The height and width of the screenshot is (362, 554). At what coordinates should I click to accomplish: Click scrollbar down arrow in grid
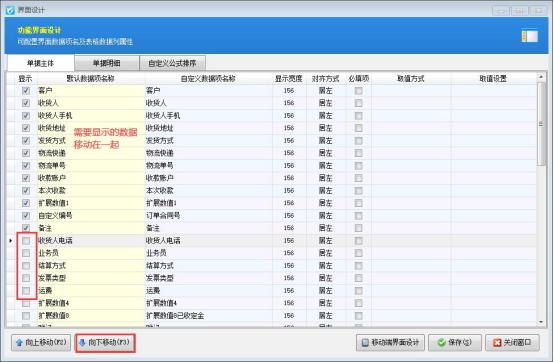tap(541, 322)
